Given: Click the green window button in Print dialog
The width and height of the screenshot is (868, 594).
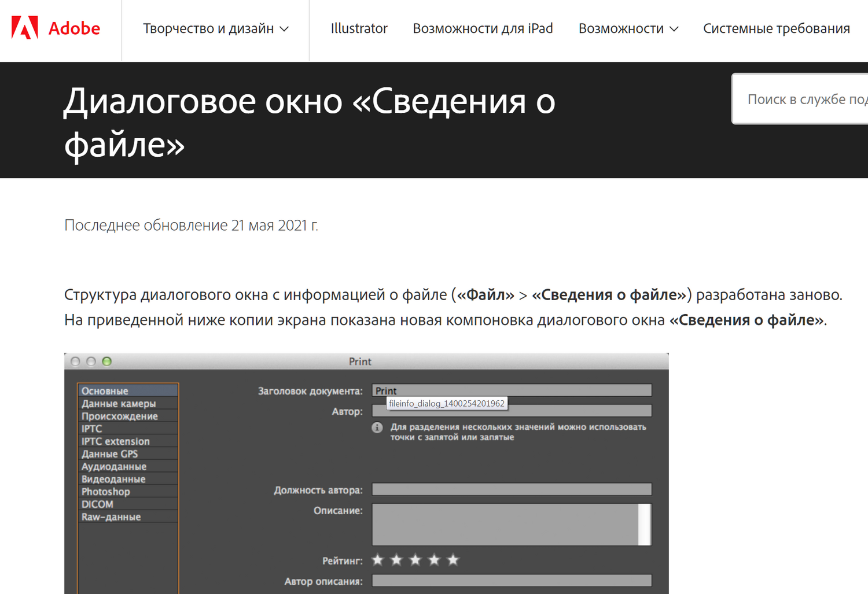Looking at the screenshot, I should [106, 361].
